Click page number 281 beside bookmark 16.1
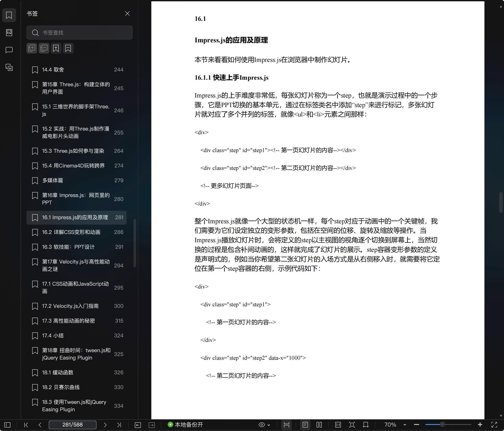Screen dimensions: 504x431 (119, 218)
